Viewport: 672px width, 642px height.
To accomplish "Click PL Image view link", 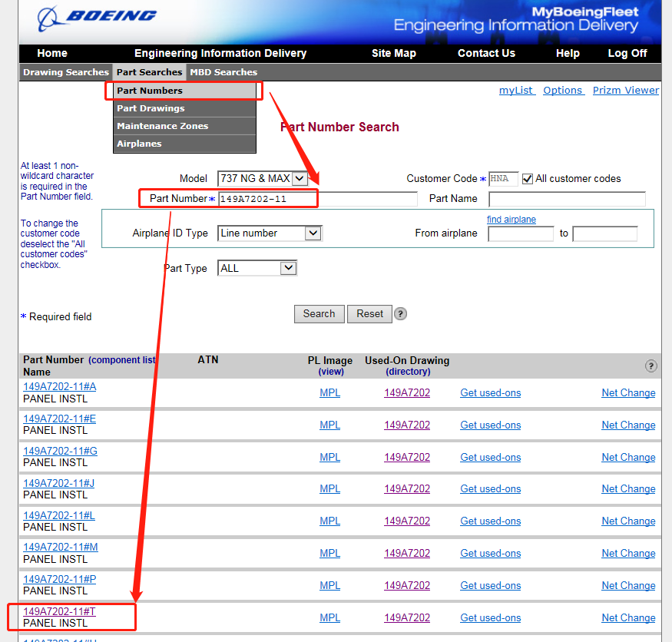I will coord(331,372).
